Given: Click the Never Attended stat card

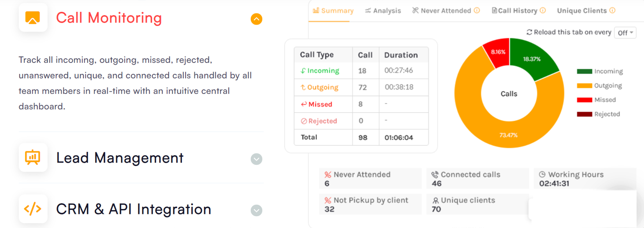Looking at the screenshot, I should click(x=370, y=179).
